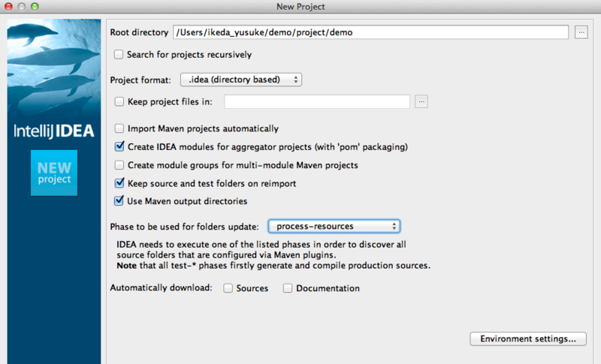Click the browse button beside Keep project files
Viewport: 601px width, 364px height.
[x=421, y=101]
